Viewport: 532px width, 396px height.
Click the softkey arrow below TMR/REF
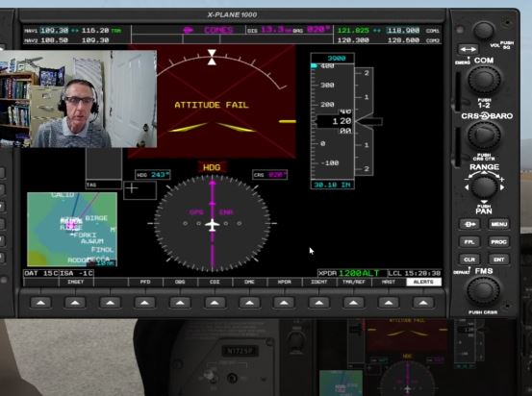click(x=353, y=303)
